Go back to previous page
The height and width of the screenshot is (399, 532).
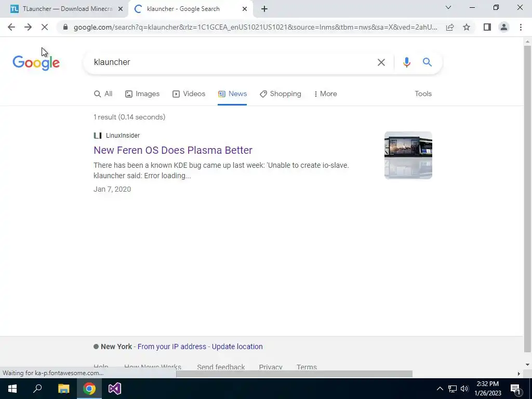(x=11, y=27)
